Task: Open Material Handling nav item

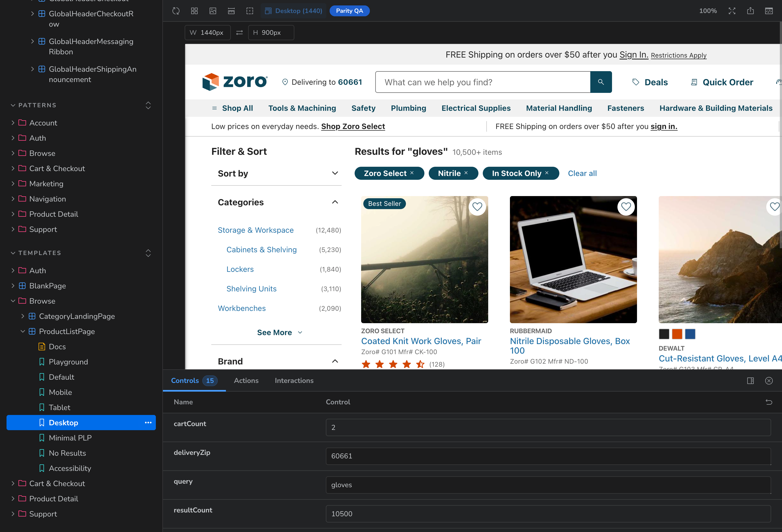Action: point(559,108)
